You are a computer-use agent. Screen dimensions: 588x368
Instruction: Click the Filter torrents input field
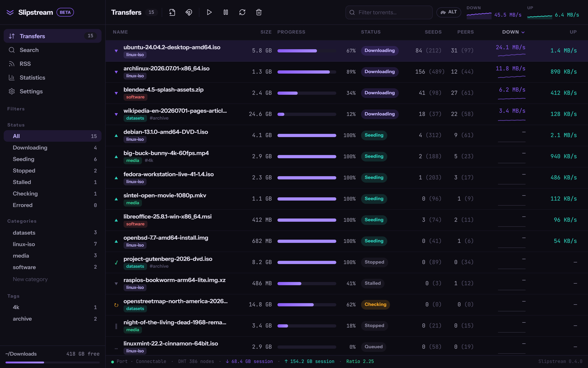pyautogui.click(x=389, y=12)
